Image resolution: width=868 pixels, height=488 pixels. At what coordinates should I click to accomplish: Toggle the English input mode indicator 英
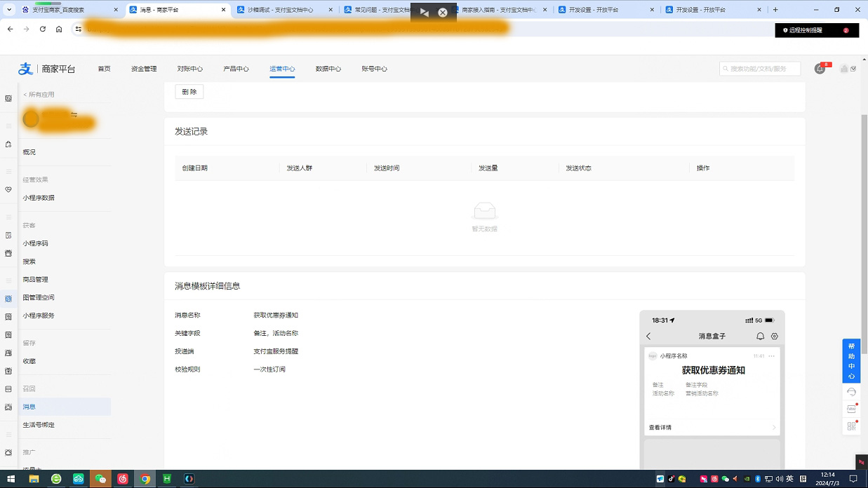tap(789, 479)
